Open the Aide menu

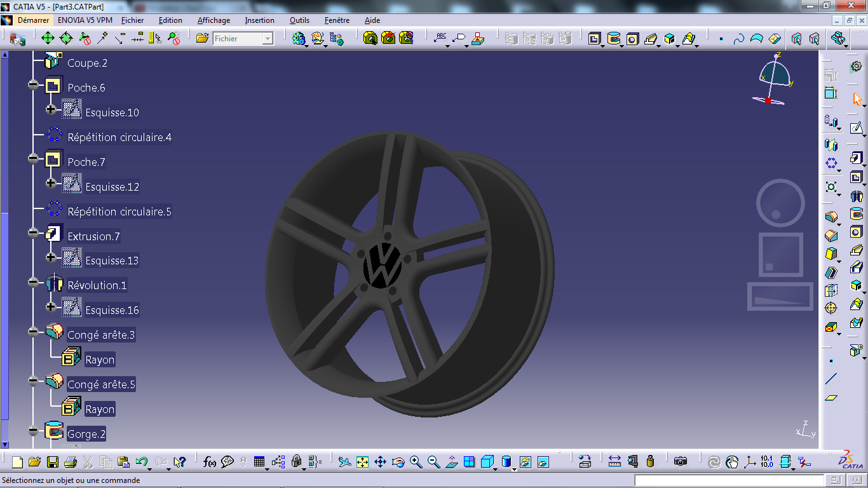(x=372, y=20)
